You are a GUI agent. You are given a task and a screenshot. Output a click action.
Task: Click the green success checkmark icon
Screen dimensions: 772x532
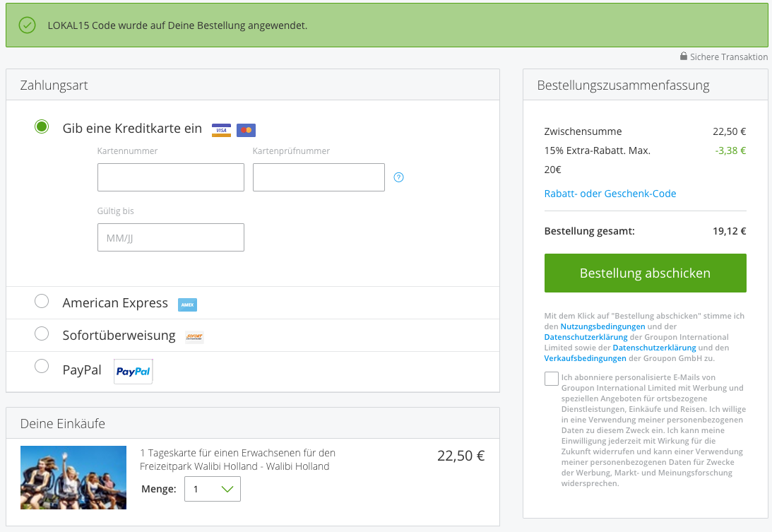point(27,25)
